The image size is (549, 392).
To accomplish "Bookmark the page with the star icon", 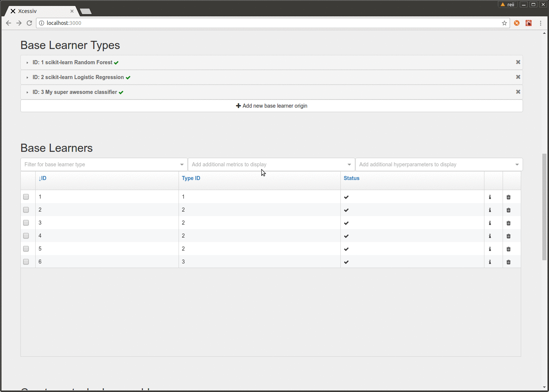I will point(504,23).
